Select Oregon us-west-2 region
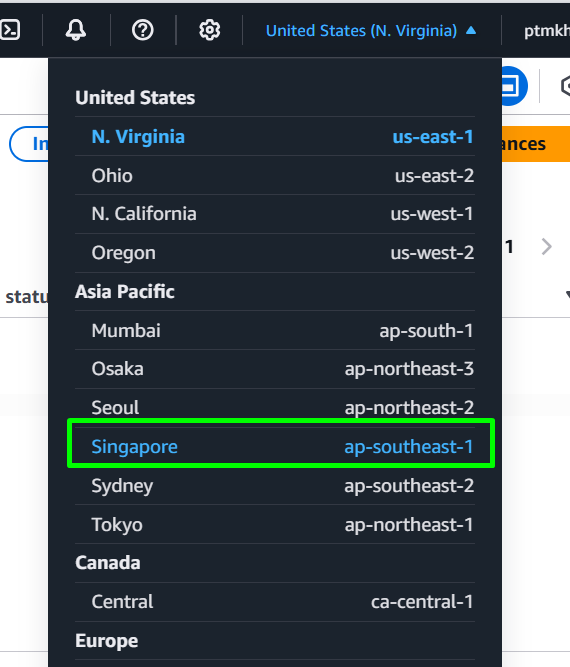This screenshot has width=570, height=667. click(275, 253)
